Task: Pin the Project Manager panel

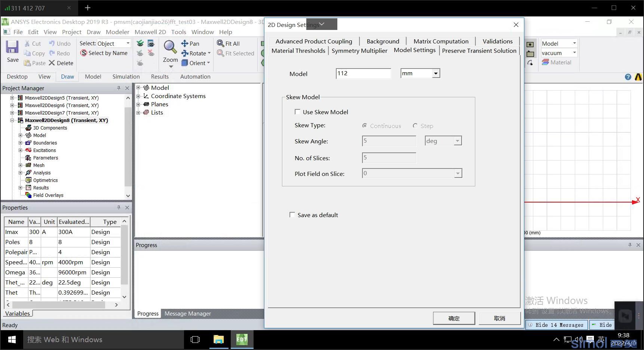Action: (119, 88)
